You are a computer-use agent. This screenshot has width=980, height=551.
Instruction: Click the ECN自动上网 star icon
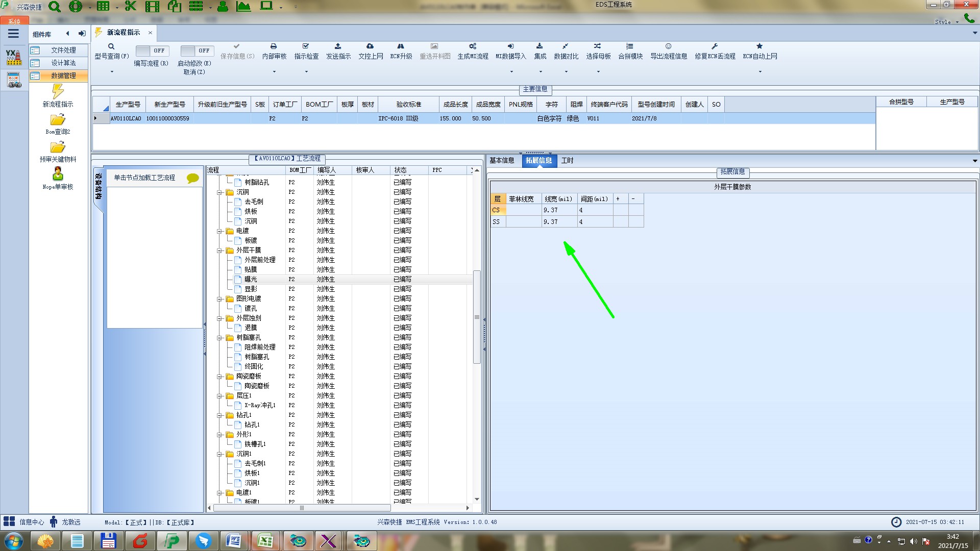759,46
